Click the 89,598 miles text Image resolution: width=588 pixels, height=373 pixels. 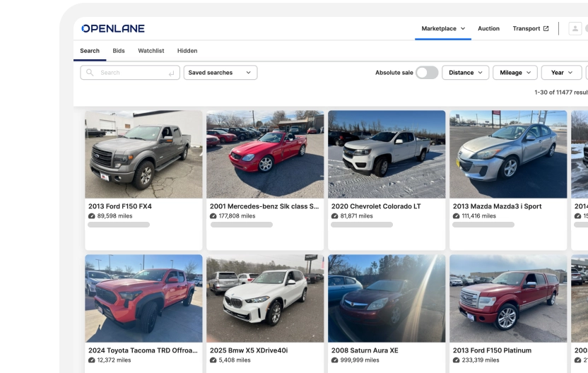click(114, 216)
